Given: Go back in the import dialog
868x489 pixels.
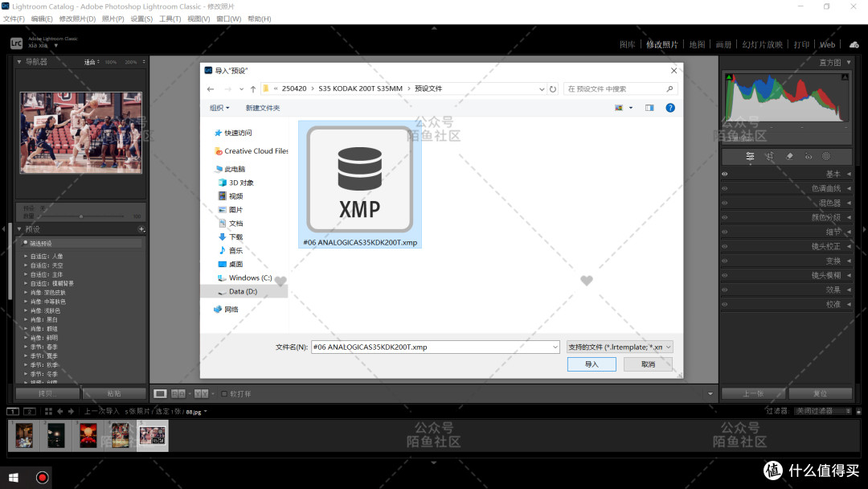Looking at the screenshot, I should pyautogui.click(x=211, y=88).
